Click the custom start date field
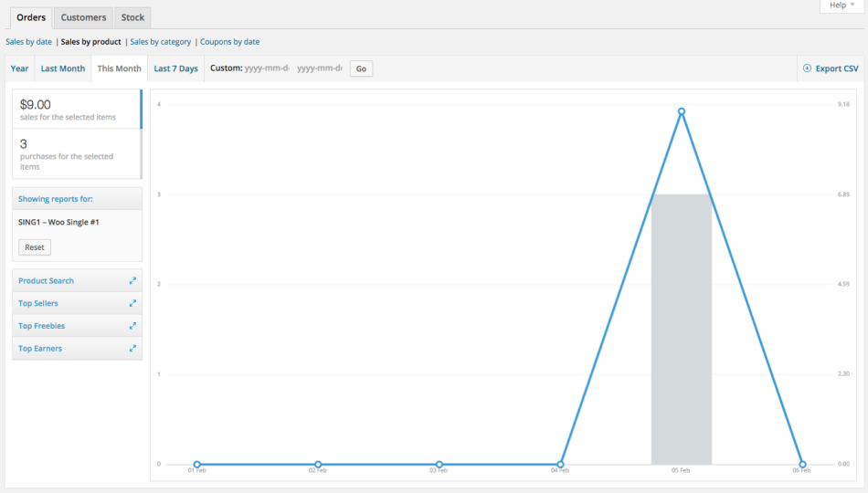868x493 pixels. coord(267,68)
